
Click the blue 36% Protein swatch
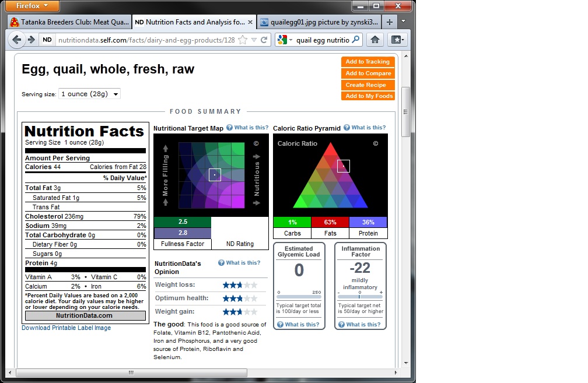(x=368, y=222)
